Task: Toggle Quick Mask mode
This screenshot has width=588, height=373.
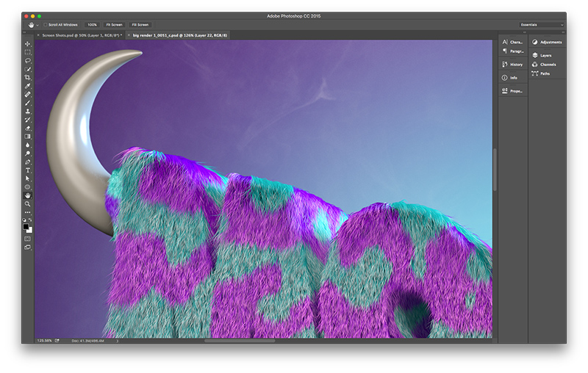Action: coord(28,239)
